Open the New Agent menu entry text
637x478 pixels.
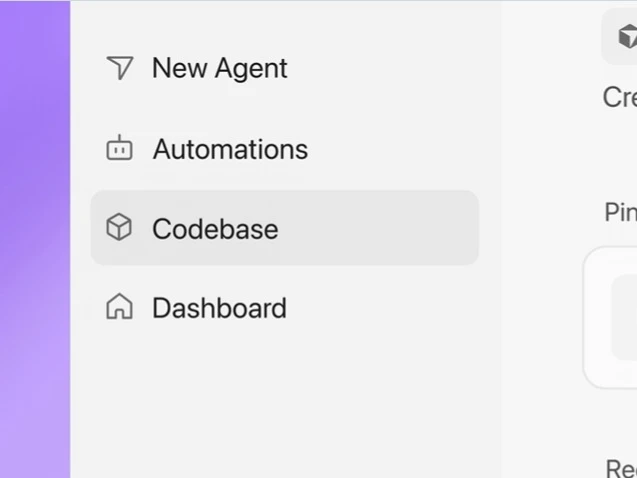[220, 68]
